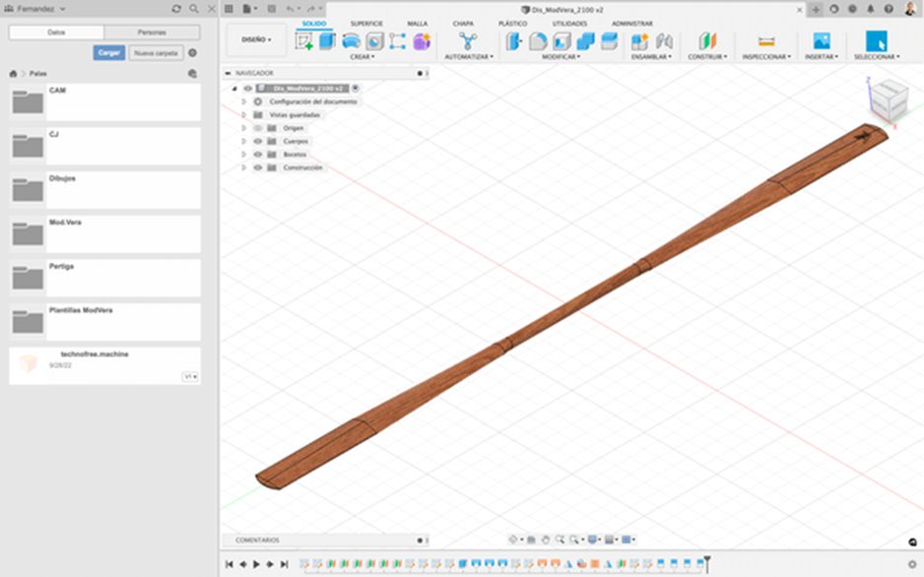924x577 pixels.
Task: Expand the Construcción node
Action: pos(244,167)
